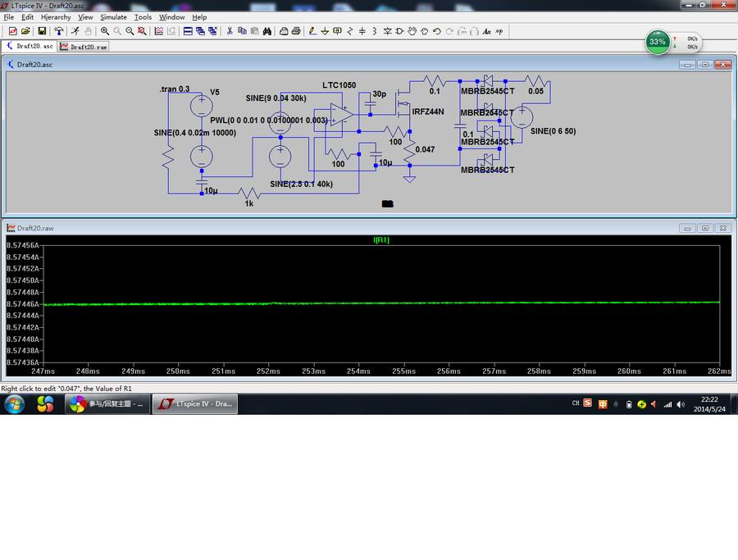
Task: Click the green 33% floating widget
Action: coord(658,42)
